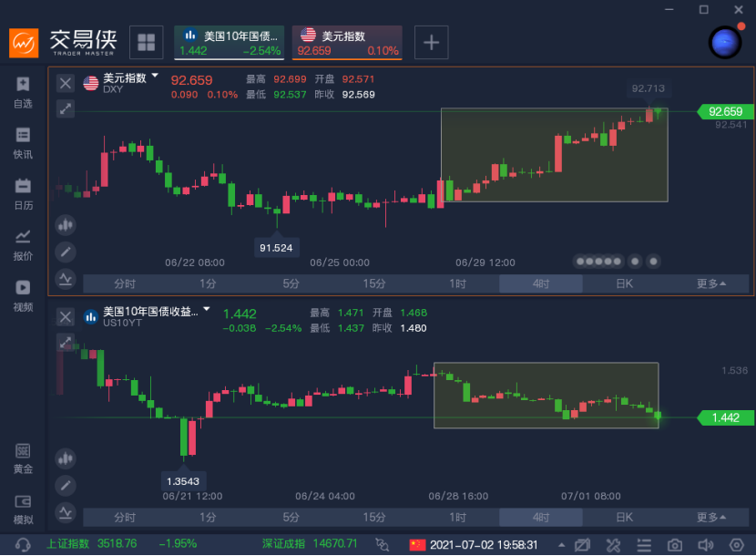Viewport: 756px width, 556px height.
Task: Open candlestick style icon in DXY chart
Action: (x=66, y=225)
